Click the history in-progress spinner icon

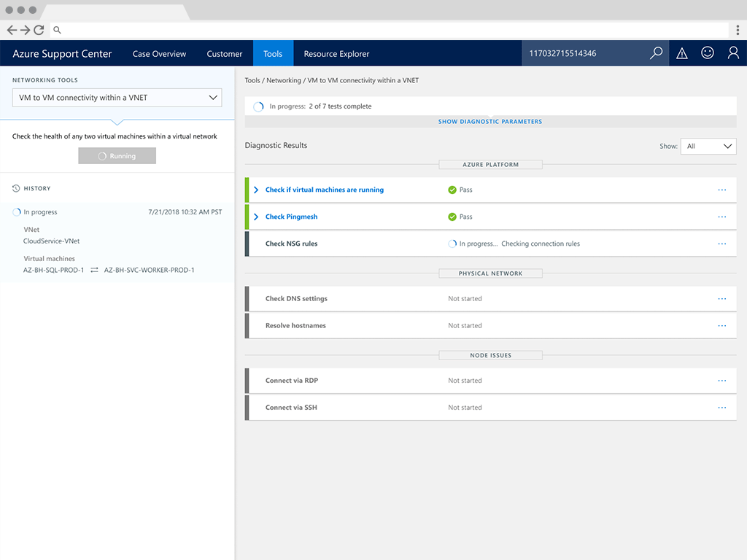point(17,212)
